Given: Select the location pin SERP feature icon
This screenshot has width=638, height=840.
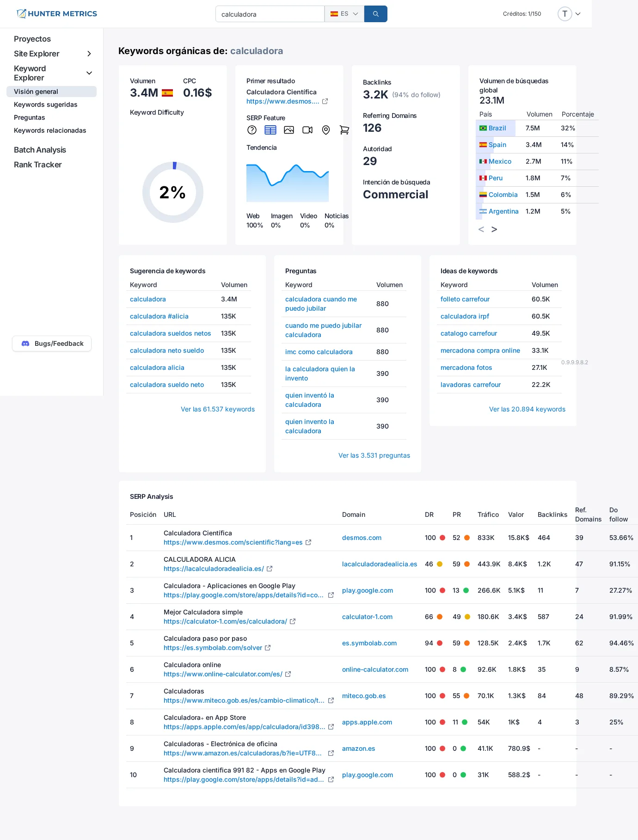Looking at the screenshot, I should [x=326, y=130].
